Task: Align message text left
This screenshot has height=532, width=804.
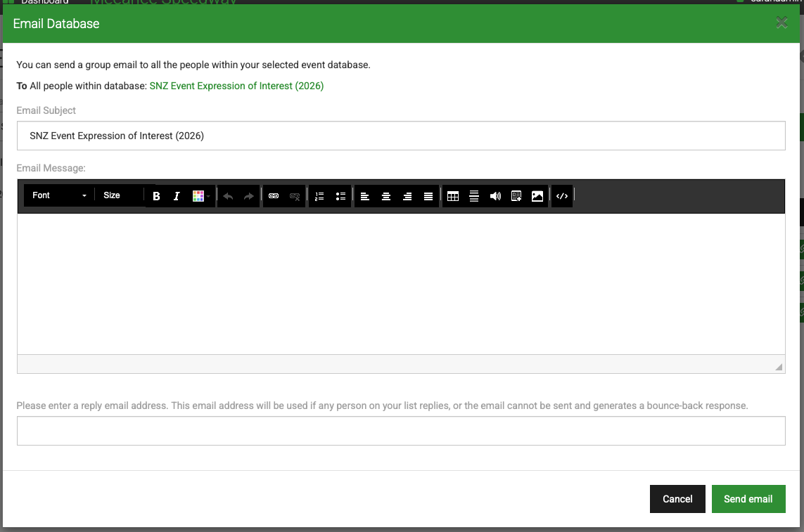Action: (x=365, y=196)
